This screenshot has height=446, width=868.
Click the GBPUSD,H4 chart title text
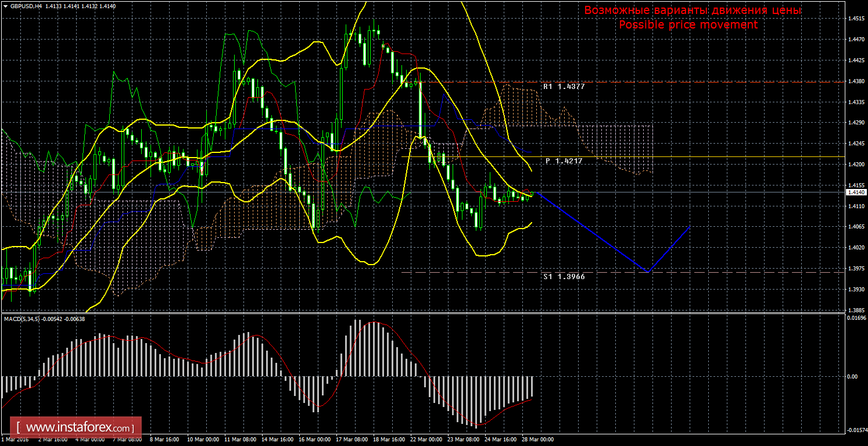[26, 6]
